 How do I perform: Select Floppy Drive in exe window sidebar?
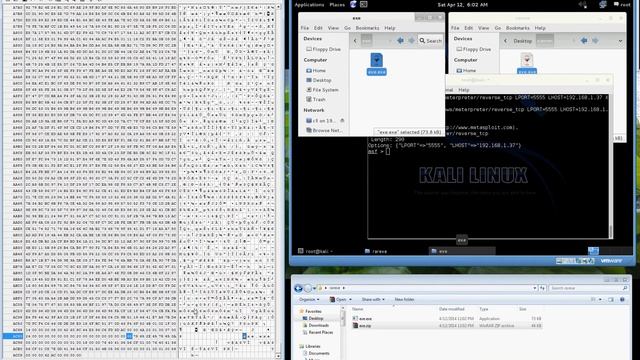(323, 49)
